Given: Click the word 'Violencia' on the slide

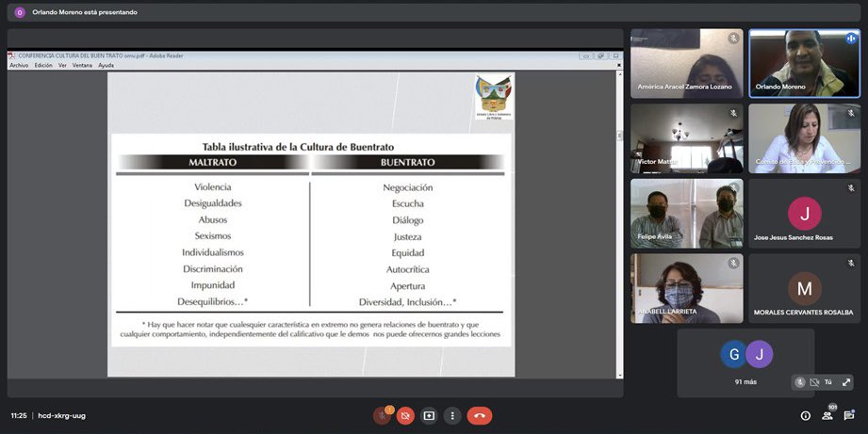Looking at the screenshot, I should (213, 187).
